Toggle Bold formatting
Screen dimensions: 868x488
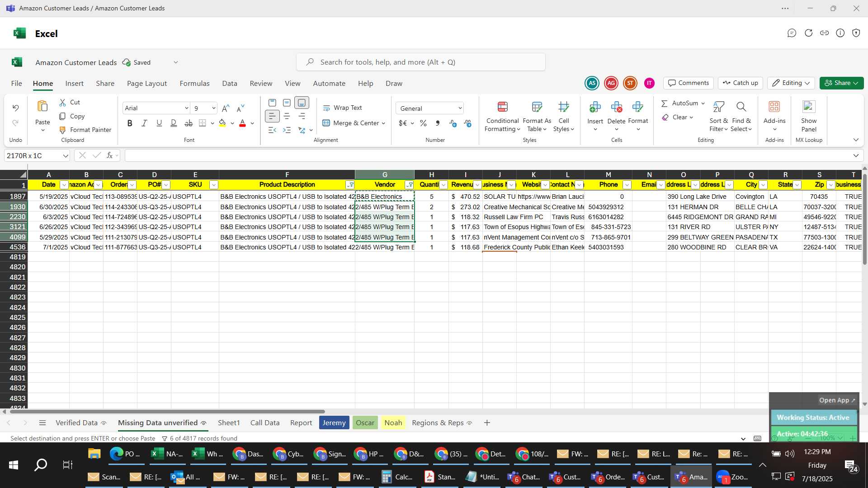(130, 123)
